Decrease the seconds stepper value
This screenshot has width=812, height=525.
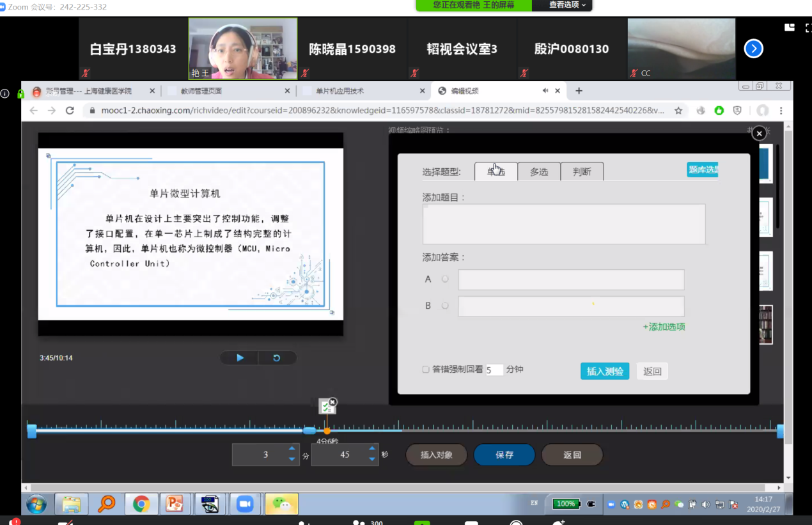pyautogui.click(x=372, y=459)
